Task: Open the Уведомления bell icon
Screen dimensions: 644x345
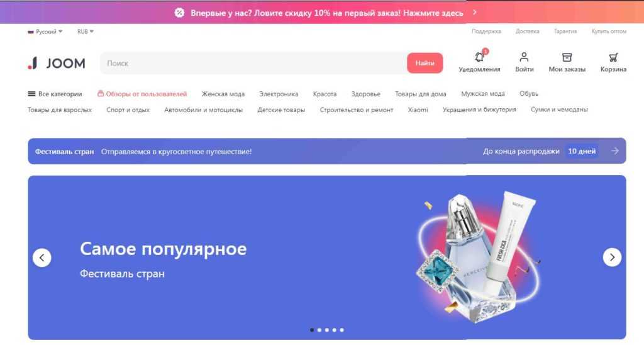Action: point(479,56)
